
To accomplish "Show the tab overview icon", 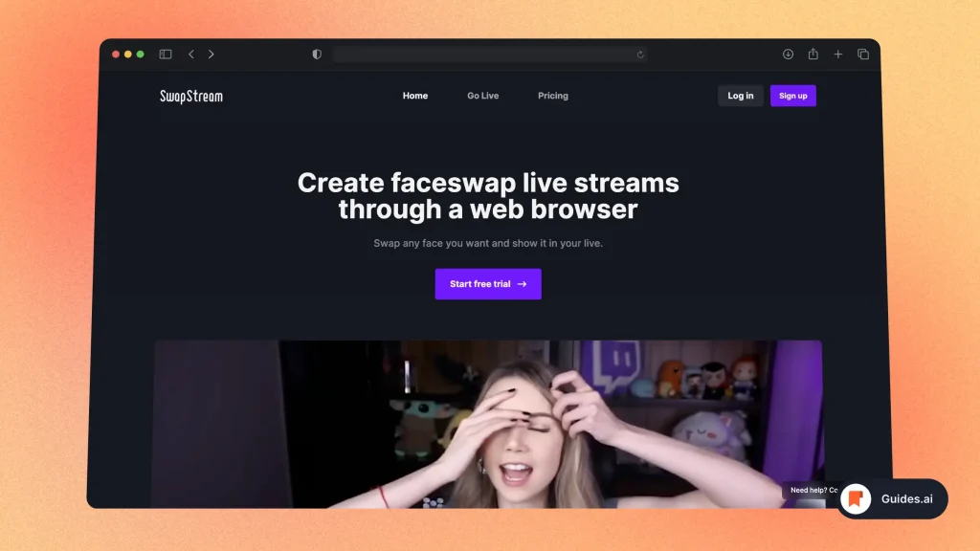I will [x=862, y=55].
